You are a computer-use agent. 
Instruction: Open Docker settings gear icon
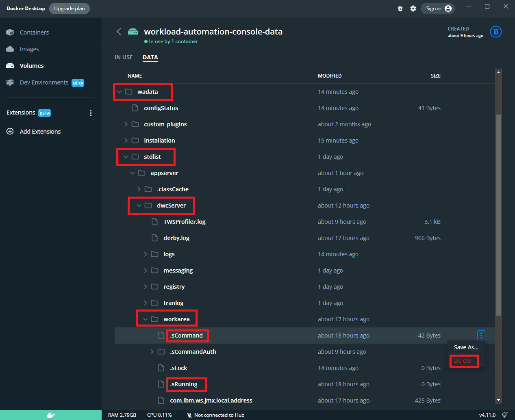tap(413, 9)
